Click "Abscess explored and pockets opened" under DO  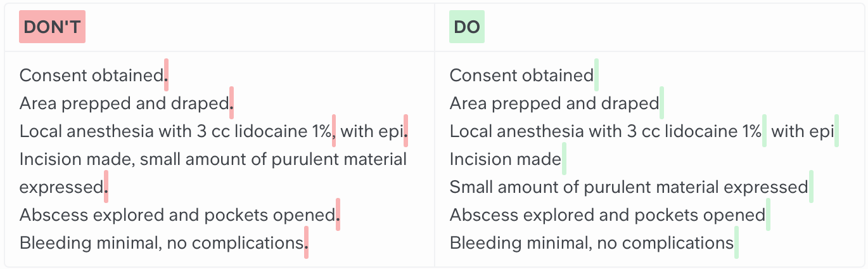click(607, 215)
